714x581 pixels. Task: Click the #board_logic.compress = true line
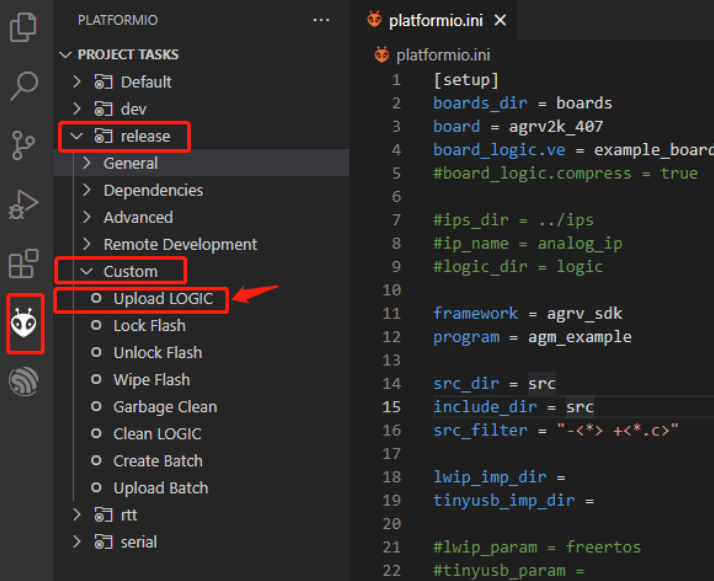point(565,173)
